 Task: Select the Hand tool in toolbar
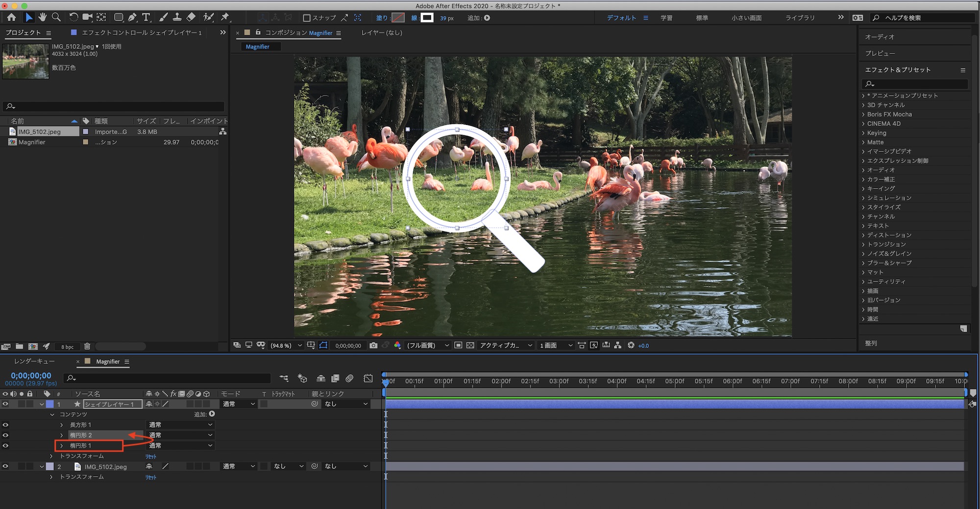click(43, 18)
